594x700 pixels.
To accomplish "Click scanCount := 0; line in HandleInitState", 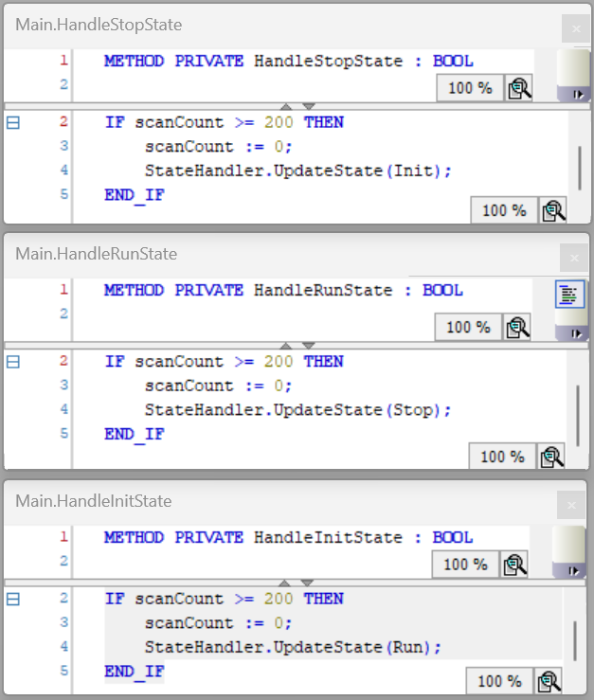I will pos(219,623).
